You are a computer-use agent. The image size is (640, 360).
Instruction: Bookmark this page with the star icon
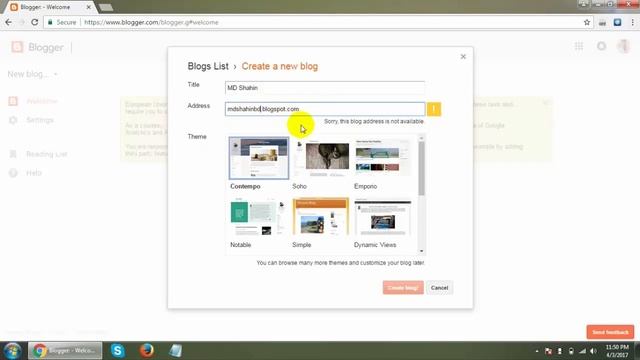587,22
